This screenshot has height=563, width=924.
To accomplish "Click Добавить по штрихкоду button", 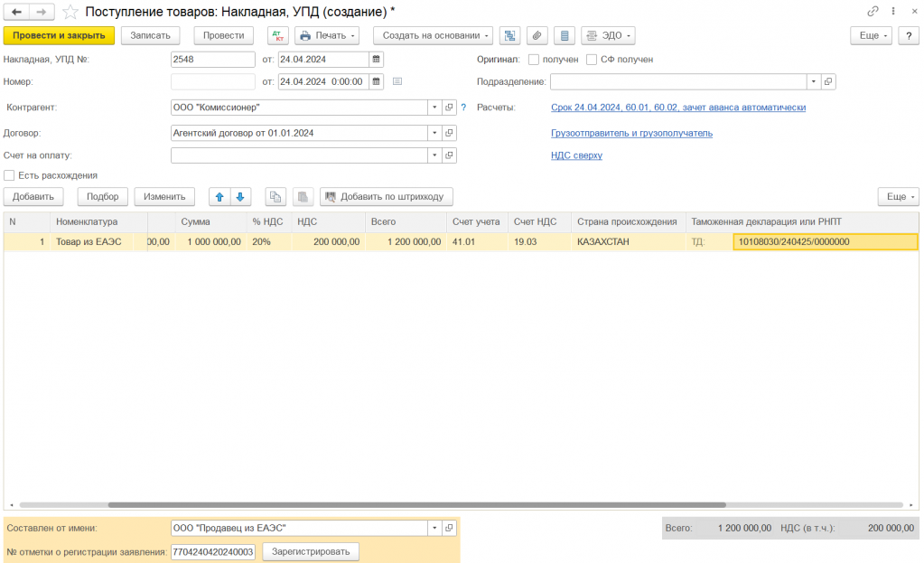I will 386,197.
